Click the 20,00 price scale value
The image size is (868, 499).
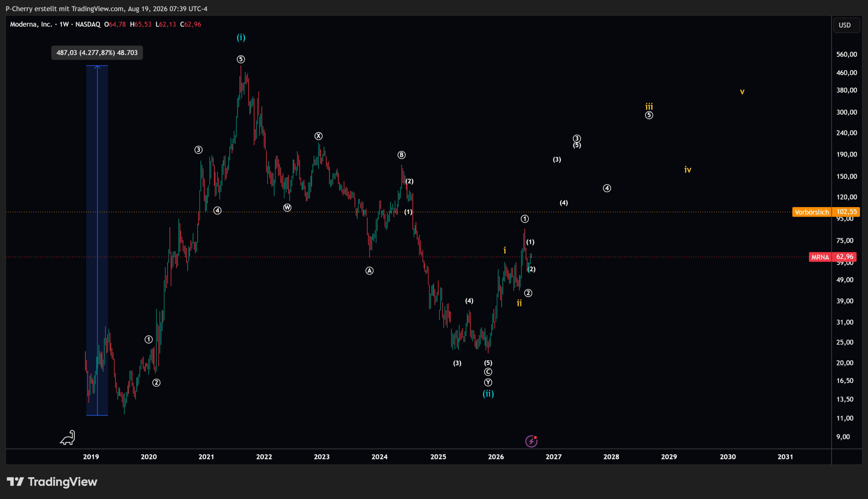pos(845,363)
